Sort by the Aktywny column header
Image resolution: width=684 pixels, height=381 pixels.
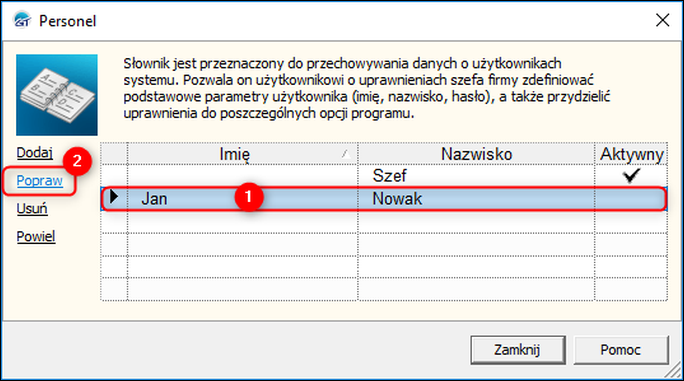pos(631,154)
